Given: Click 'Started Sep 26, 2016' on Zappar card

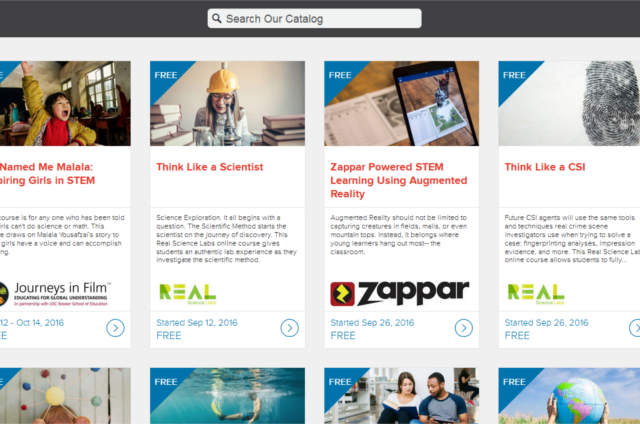Looking at the screenshot, I should tap(372, 323).
